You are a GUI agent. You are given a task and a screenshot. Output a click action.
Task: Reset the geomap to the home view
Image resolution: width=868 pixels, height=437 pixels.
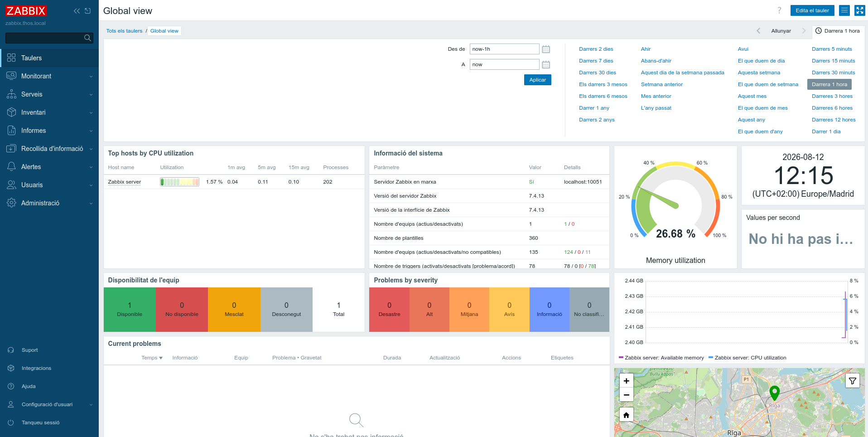[627, 415]
